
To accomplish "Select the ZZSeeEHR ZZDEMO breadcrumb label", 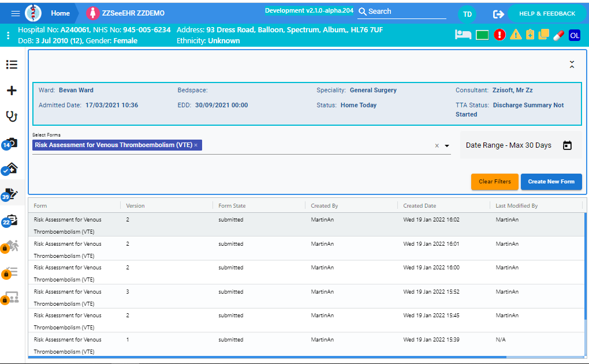I will 133,13.
